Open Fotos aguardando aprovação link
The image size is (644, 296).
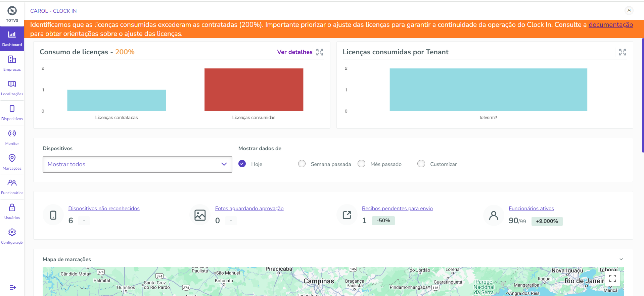coord(249,209)
